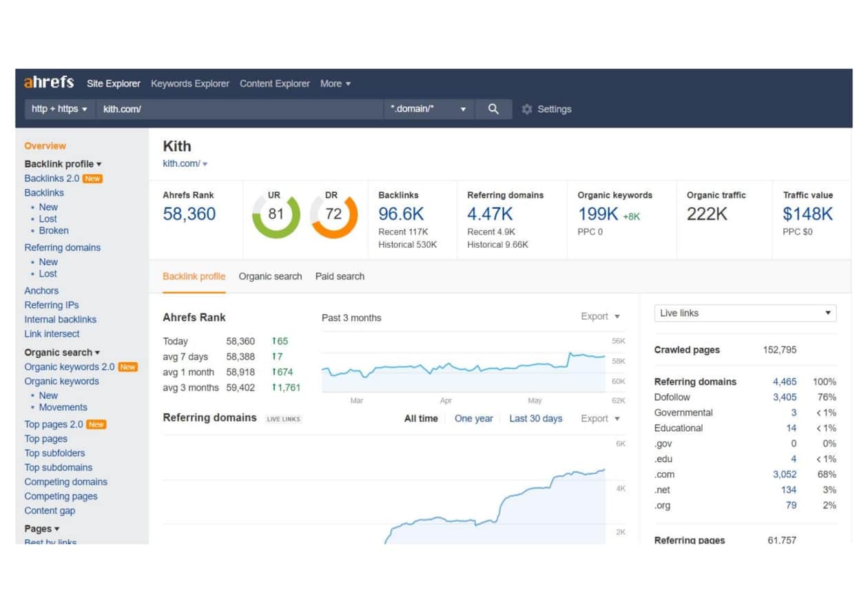This screenshot has width=868, height=613.
Task: Click the .com count 3,052
Action: pyautogui.click(x=785, y=475)
